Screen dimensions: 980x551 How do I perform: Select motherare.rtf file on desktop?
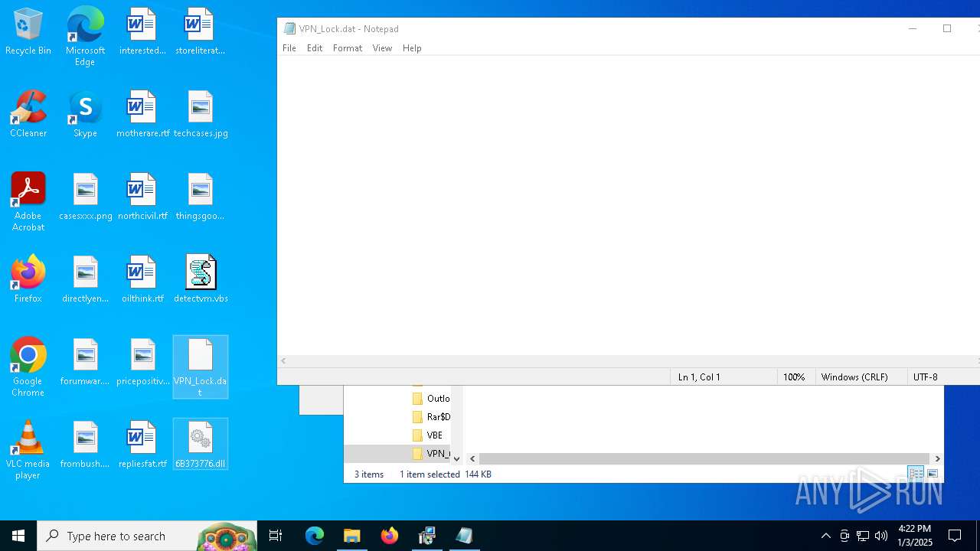[x=142, y=115]
